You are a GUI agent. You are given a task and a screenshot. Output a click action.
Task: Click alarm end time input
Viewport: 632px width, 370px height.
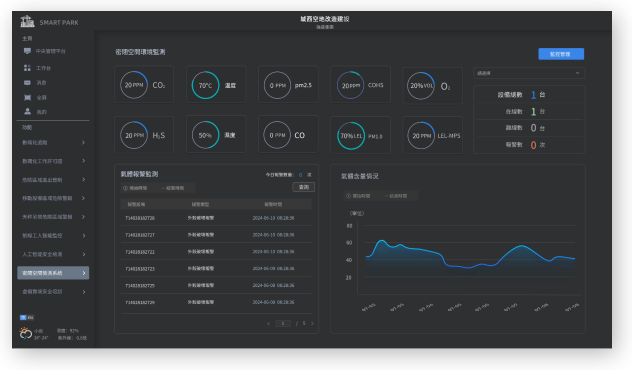point(174,188)
